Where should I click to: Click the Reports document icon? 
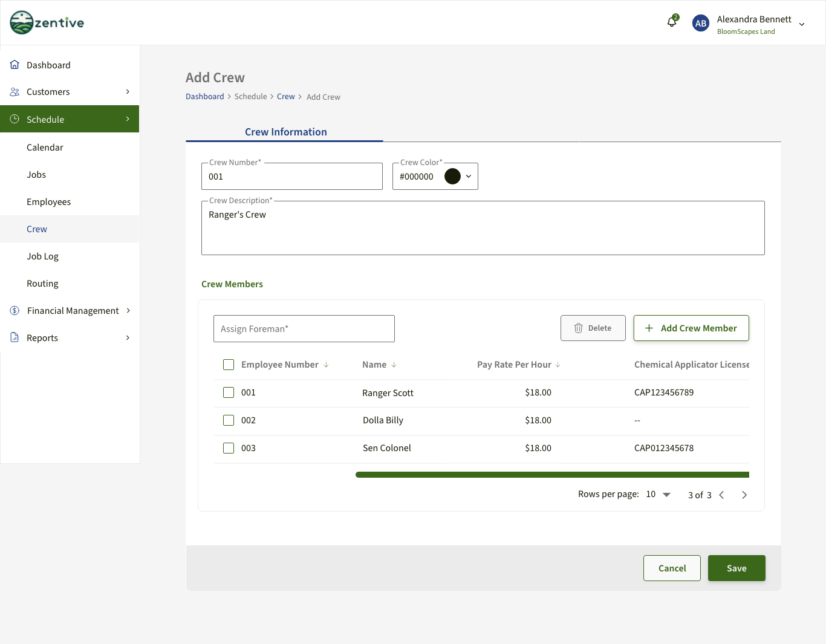pos(15,337)
